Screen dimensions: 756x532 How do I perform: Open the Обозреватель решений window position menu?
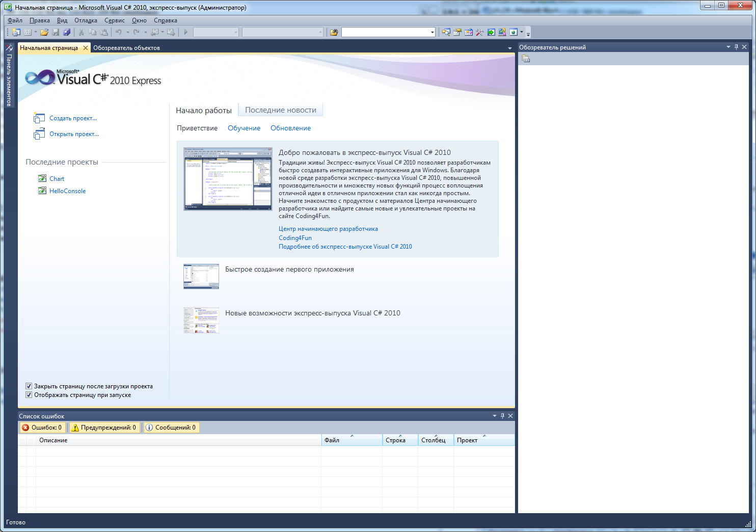[728, 47]
